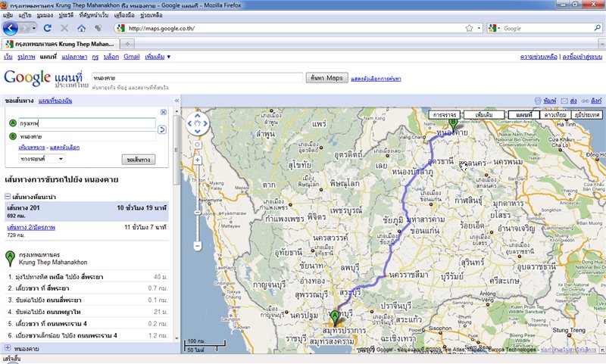Viewport: 606px width, 364px height.
Task: Click the hand icon in the pan control center
Action: (198, 123)
